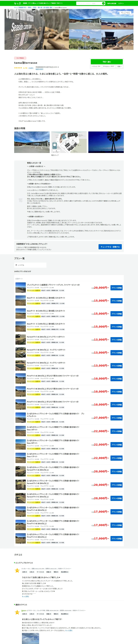Open plan details for ウィンターフェスタ forestサイトA 20,000円

(117, 472)
